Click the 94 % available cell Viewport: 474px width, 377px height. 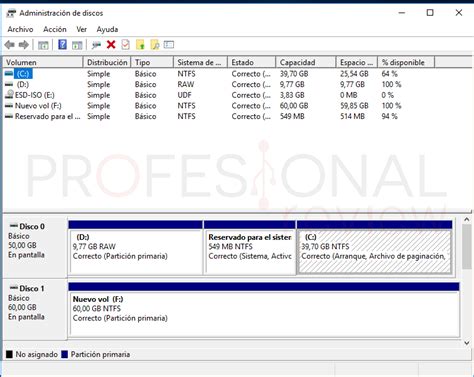tap(390, 116)
